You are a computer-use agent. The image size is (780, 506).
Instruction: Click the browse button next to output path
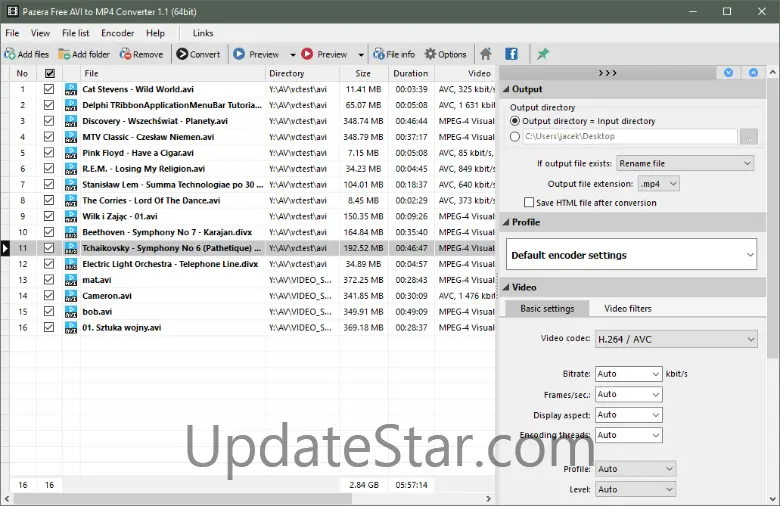coord(749,136)
